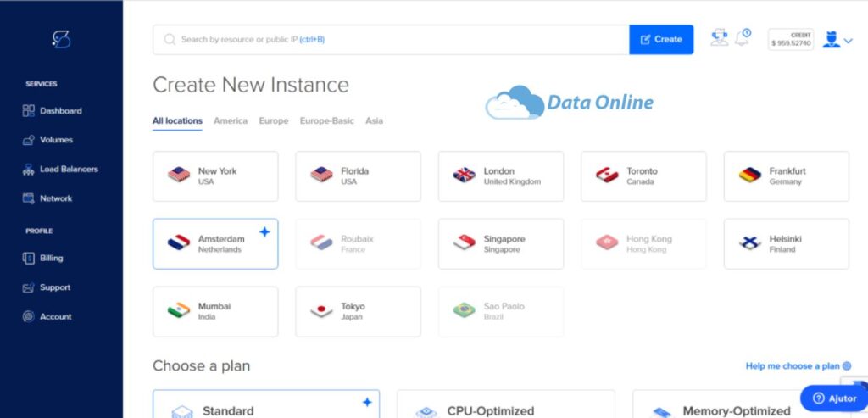Choose the Memory-Optimized plan card
The width and height of the screenshot is (868, 418).
click(742, 404)
